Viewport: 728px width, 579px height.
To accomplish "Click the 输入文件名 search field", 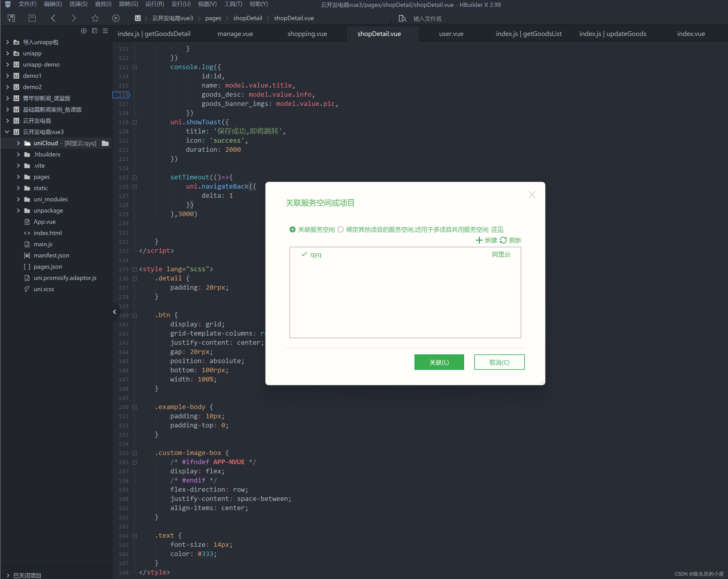I will (x=428, y=19).
